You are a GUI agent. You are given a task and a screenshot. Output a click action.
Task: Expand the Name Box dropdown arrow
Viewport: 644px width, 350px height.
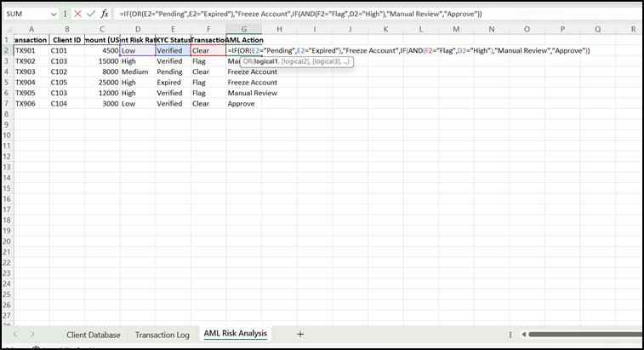(54, 14)
